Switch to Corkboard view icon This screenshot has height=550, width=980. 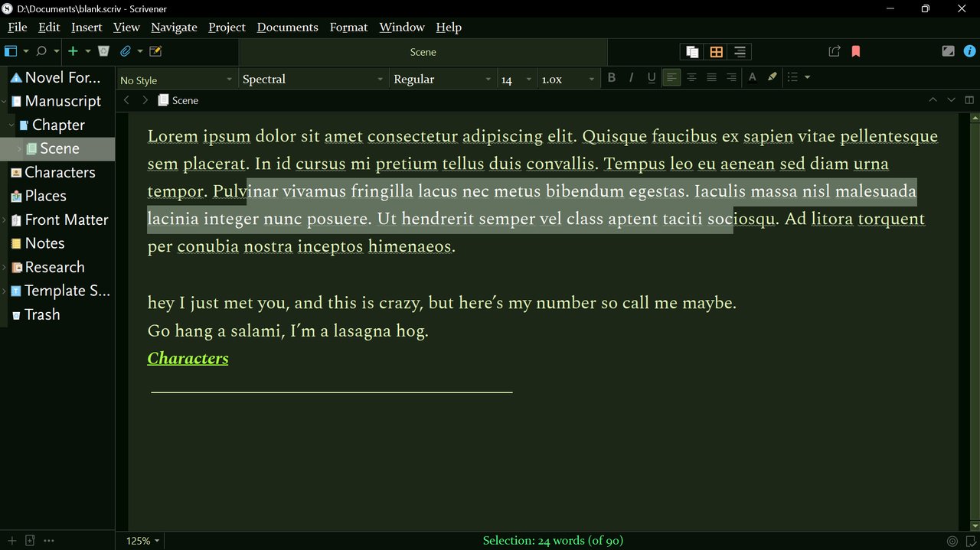[716, 51]
